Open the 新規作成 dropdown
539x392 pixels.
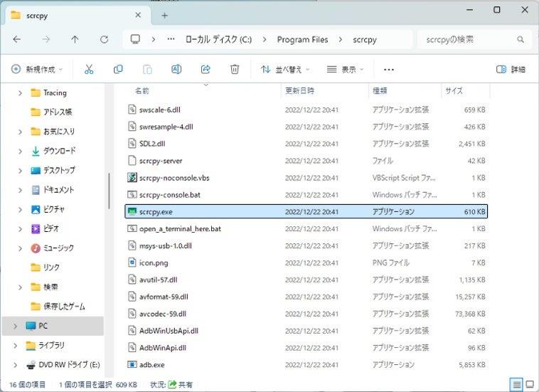37,70
